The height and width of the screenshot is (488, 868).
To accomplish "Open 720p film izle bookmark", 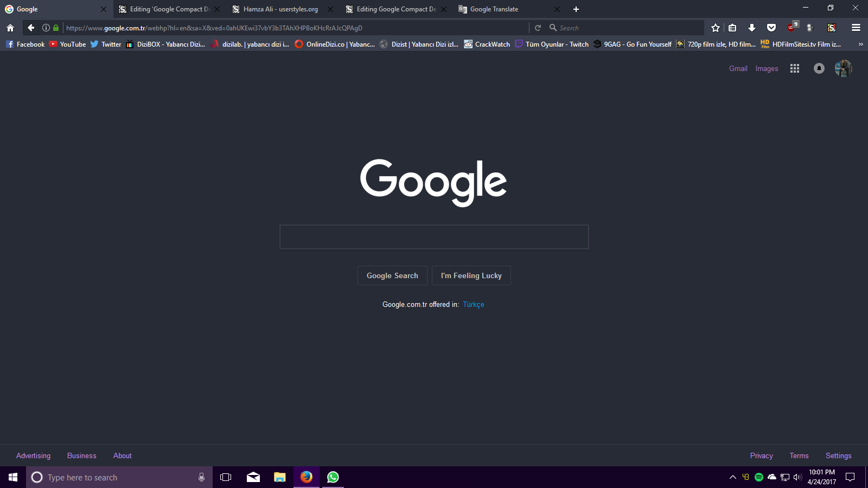I will [x=716, y=44].
